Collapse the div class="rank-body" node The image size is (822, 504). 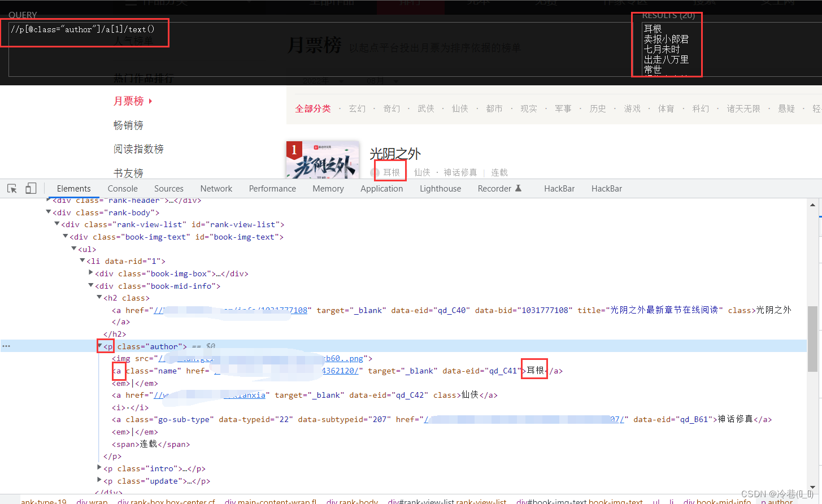point(48,212)
